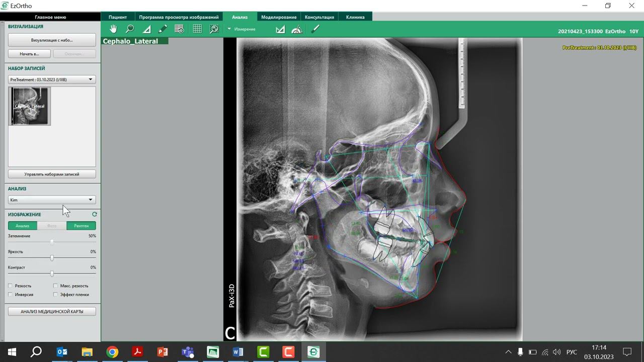Open Microsoft Teams from the taskbar
644x362 pixels.
click(188, 352)
